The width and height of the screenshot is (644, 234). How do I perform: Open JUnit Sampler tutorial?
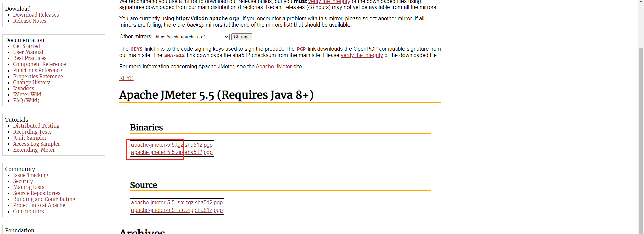point(30,138)
